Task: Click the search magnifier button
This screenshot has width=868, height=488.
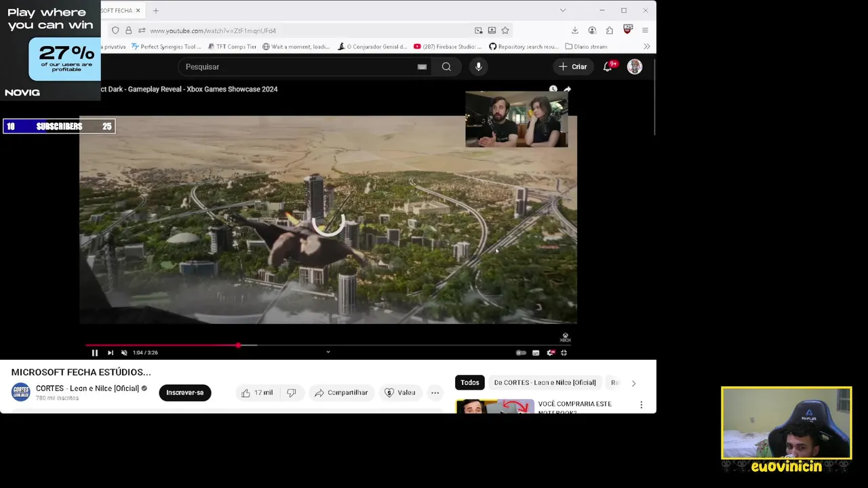Action: tap(446, 66)
